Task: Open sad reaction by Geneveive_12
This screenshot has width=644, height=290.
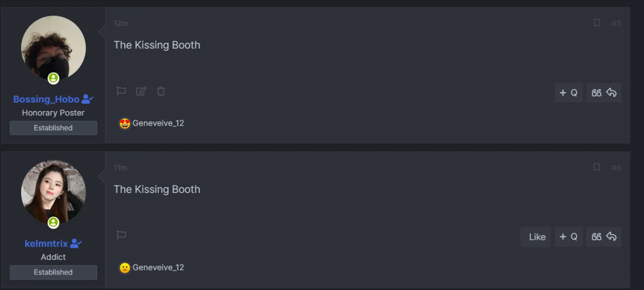Action: 125,267
